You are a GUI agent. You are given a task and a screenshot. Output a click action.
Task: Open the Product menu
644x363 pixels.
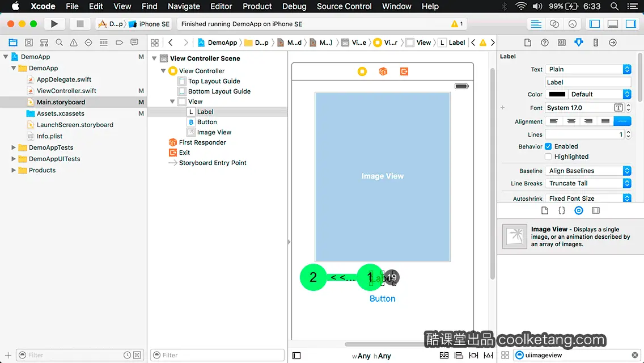point(257,6)
